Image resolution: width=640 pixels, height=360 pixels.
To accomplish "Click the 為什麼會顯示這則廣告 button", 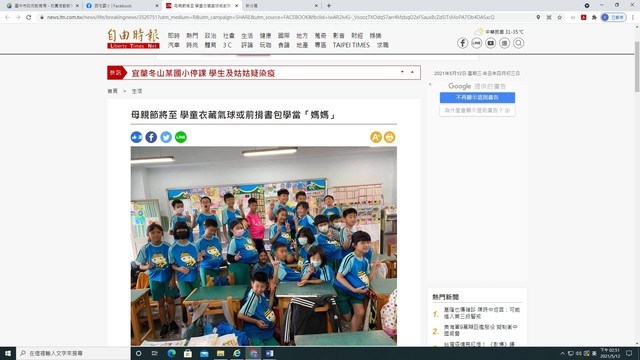I will pyautogui.click(x=477, y=111).
